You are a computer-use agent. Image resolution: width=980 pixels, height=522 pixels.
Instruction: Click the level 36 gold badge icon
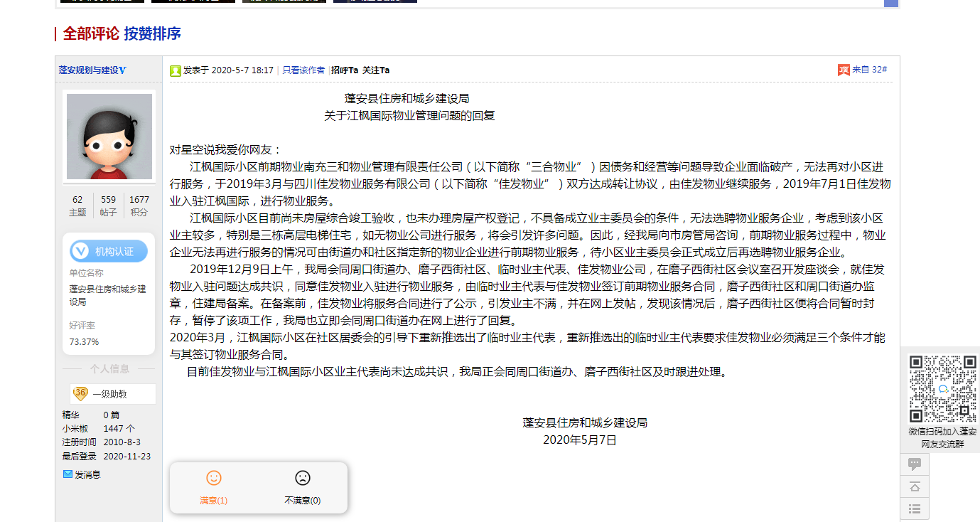80,393
